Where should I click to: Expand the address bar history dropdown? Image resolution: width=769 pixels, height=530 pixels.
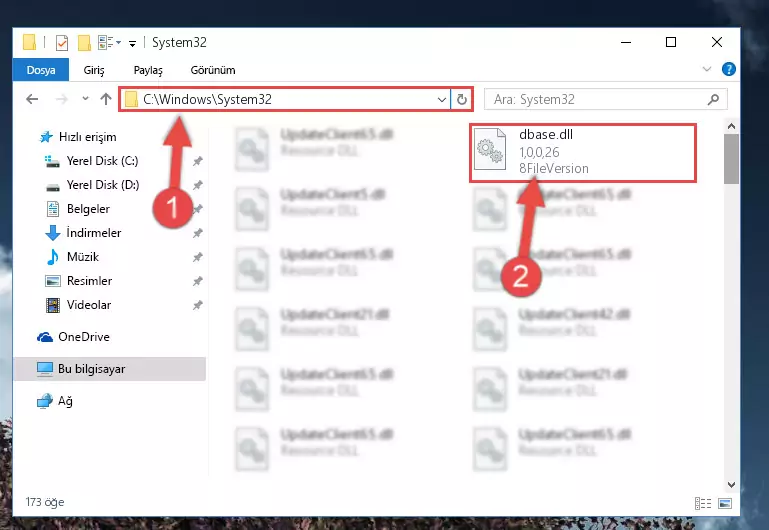441,100
